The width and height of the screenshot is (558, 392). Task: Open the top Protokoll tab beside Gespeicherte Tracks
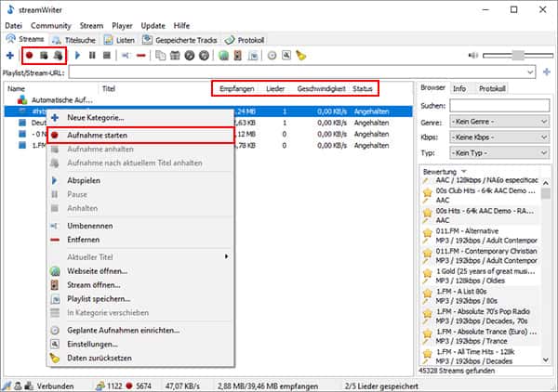point(245,40)
